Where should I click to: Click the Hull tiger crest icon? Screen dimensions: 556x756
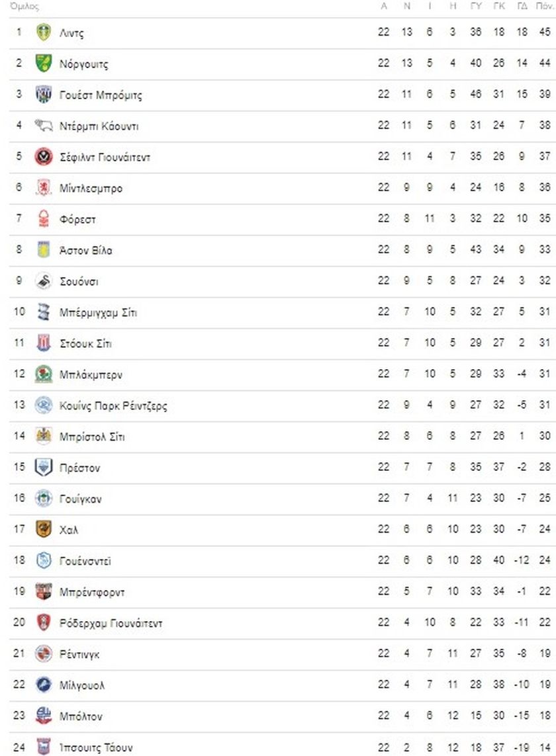[44, 529]
